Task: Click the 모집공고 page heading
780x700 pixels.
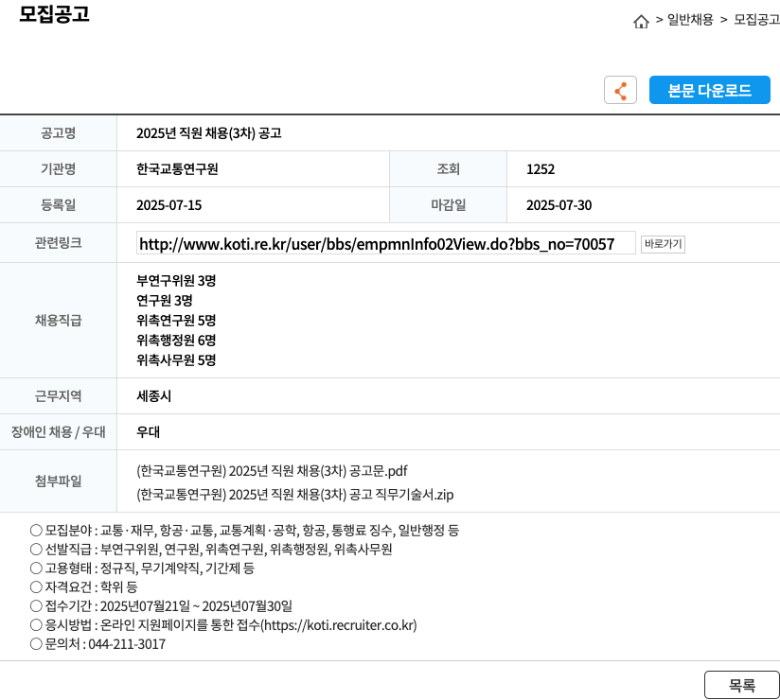Action: 54,14
